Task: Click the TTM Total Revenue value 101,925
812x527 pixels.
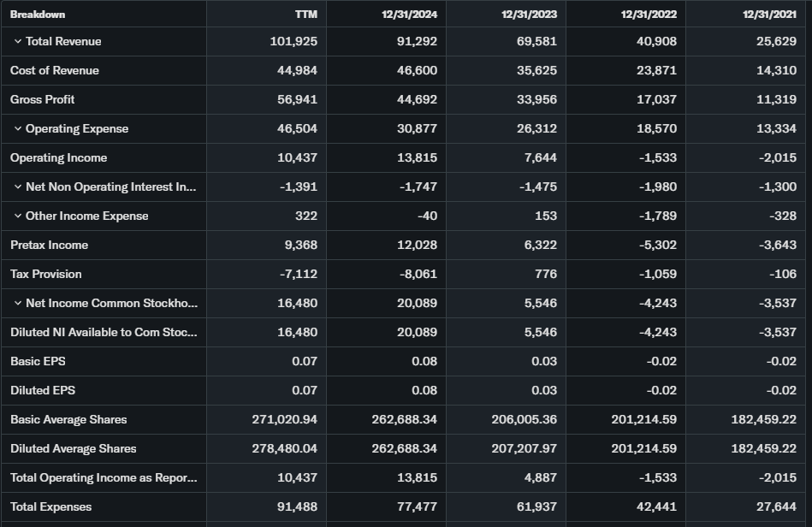Action: [x=293, y=42]
